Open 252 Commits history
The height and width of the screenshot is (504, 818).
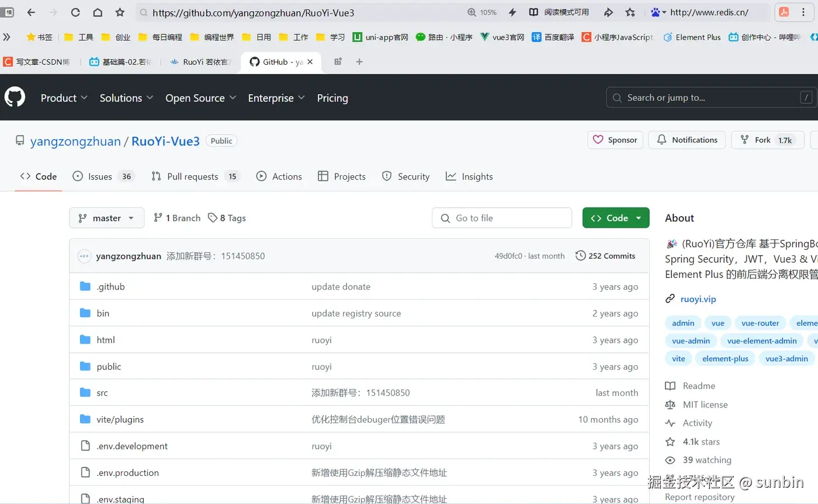[x=605, y=256]
